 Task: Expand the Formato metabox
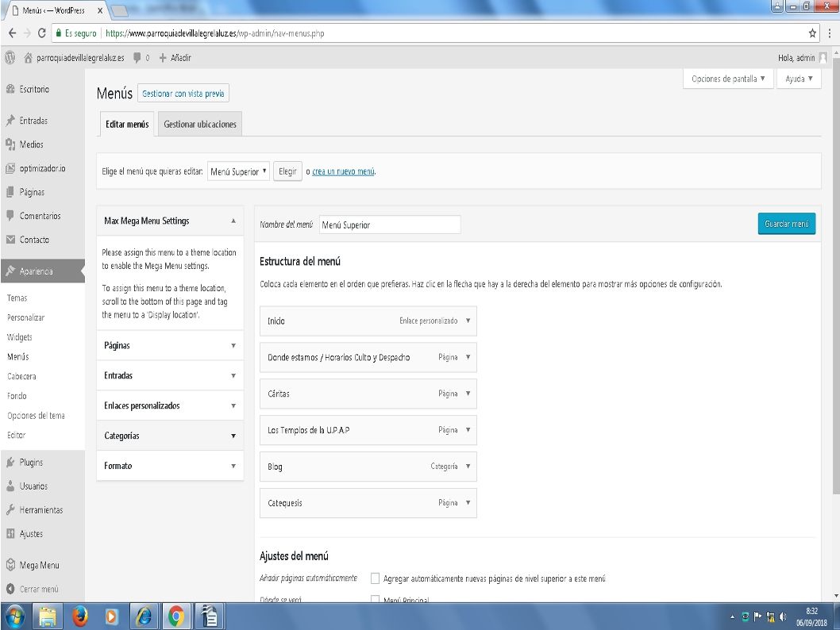(x=233, y=466)
